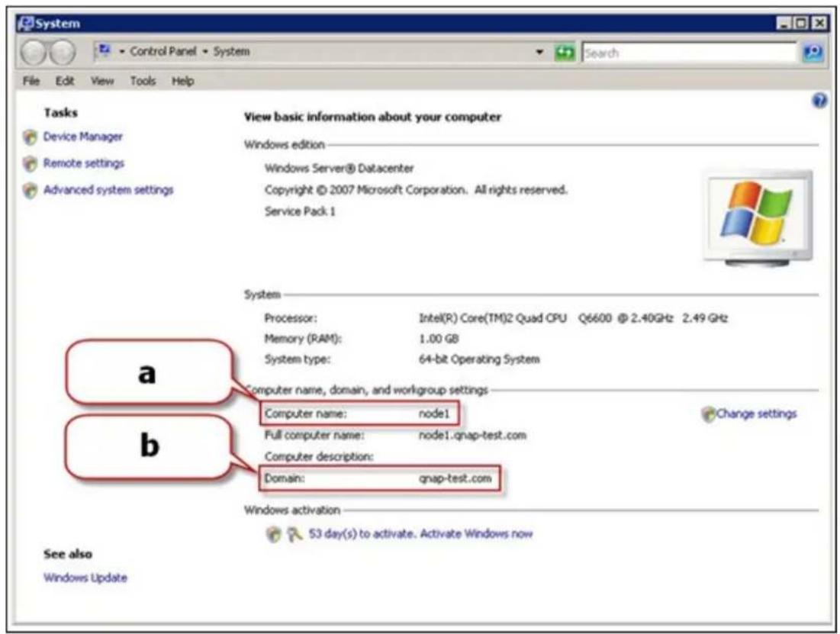Click the shield icon beside Change settings
The image size is (840, 634).
coord(708,414)
